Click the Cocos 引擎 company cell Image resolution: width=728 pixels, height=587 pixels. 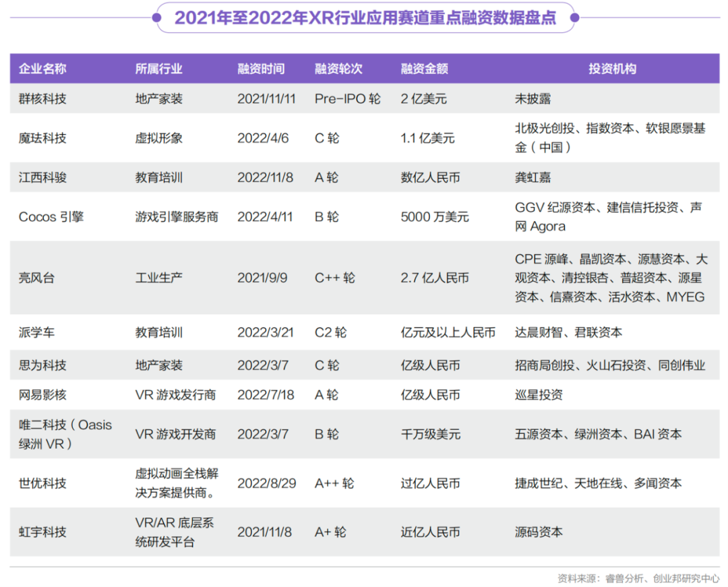pyautogui.click(x=51, y=217)
